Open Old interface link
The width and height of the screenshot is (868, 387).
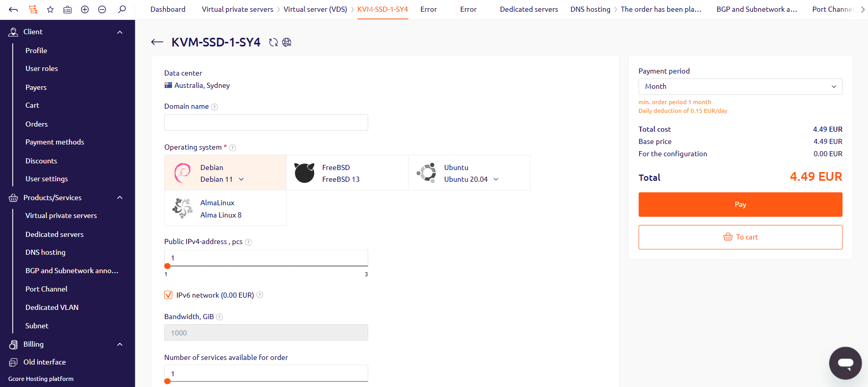click(44, 362)
